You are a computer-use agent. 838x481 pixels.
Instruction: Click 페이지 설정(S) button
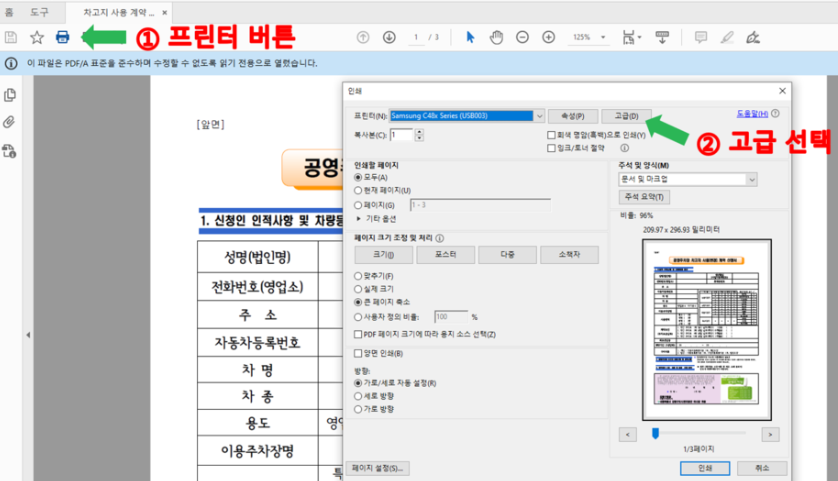pyautogui.click(x=378, y=468)
